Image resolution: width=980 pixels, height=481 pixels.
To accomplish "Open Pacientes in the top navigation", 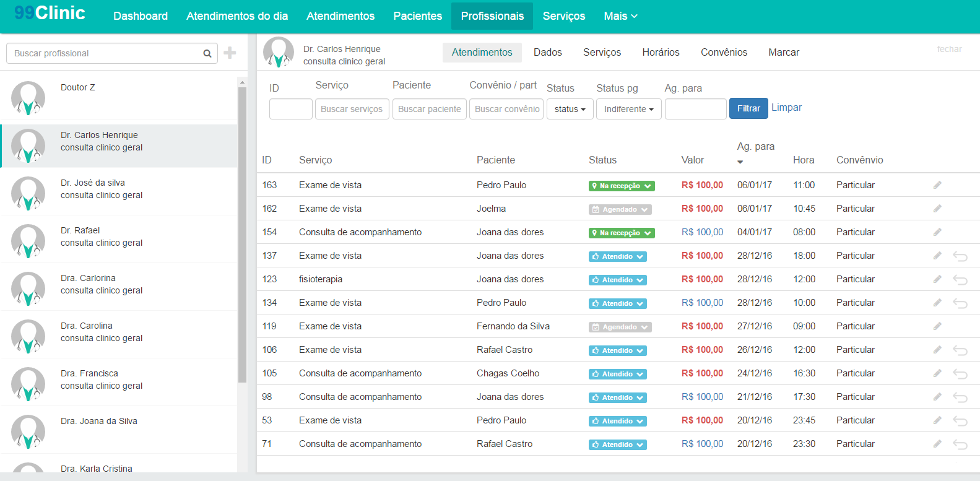I will pos(417,16).
